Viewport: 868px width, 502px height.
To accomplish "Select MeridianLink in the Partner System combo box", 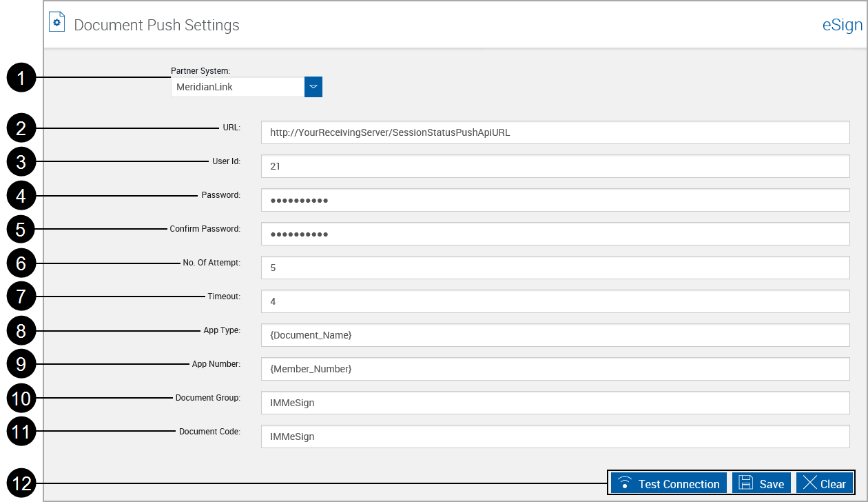I will 236,87.
